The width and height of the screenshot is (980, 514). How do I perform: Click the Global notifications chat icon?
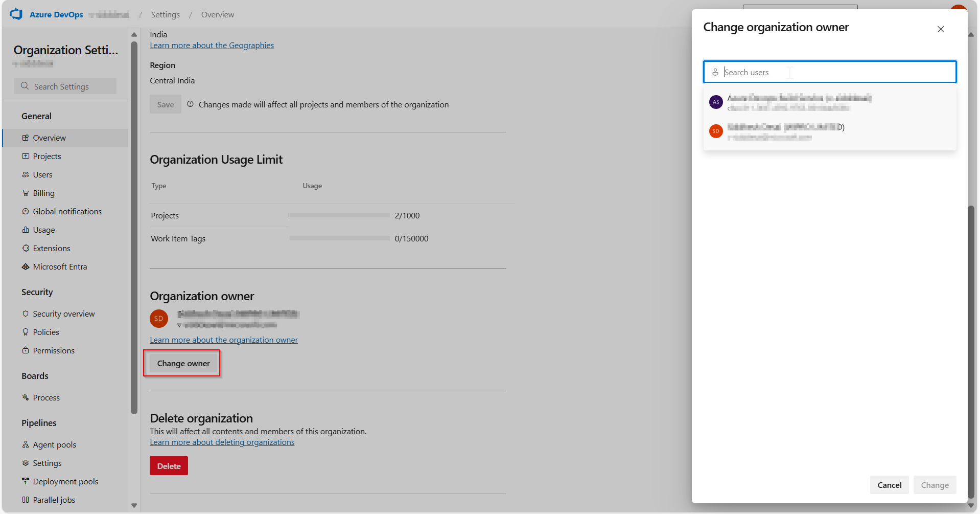(x=26, y=211)
